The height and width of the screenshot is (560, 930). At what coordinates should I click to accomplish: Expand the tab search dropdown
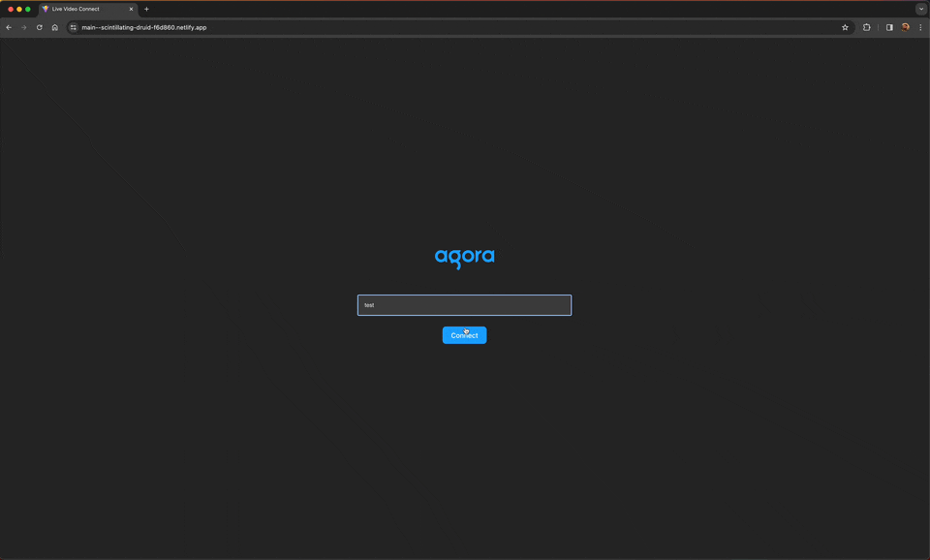[x=921, y=9]
